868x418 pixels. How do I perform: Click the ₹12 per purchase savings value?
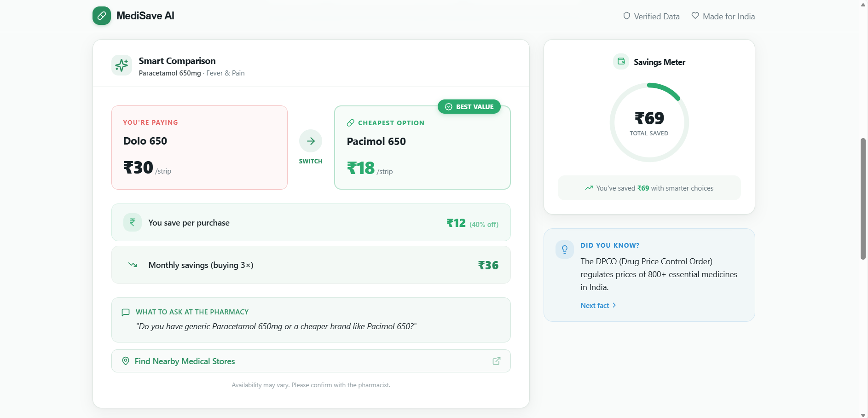[x=456, y=223]
